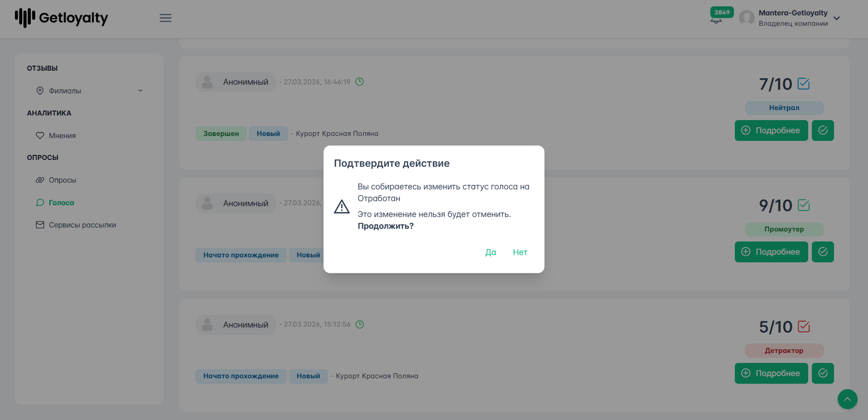Cancel the dialog with Нет
The height and width of the screenshot is (420, 868).
520,252
